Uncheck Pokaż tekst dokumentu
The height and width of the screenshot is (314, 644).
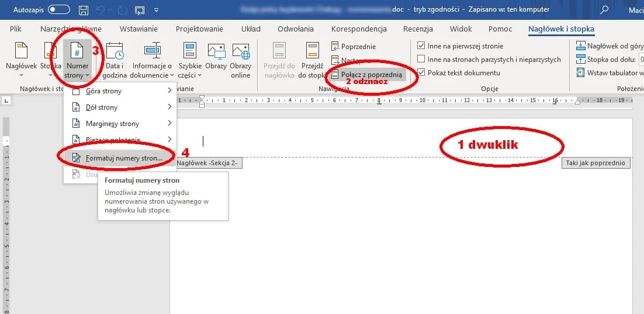pyautogui.click(x=421, y=73)
